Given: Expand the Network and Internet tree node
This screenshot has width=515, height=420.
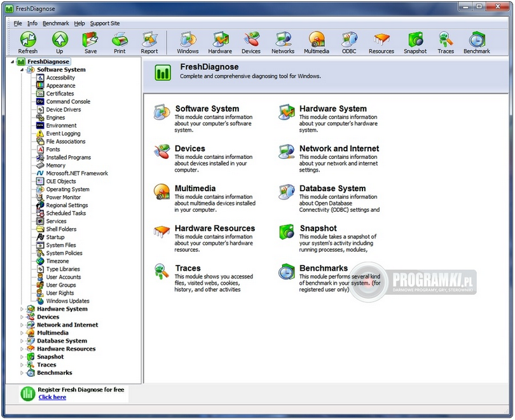Looking at the screenshot, I should click(22, 325).
